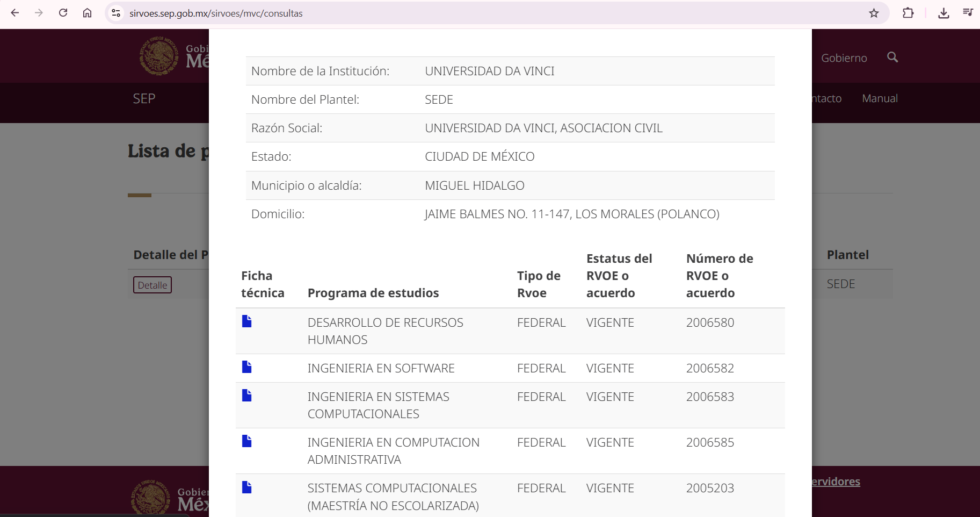Select SEDE cell in background Plantel column
980x517 pixels.
841,284
